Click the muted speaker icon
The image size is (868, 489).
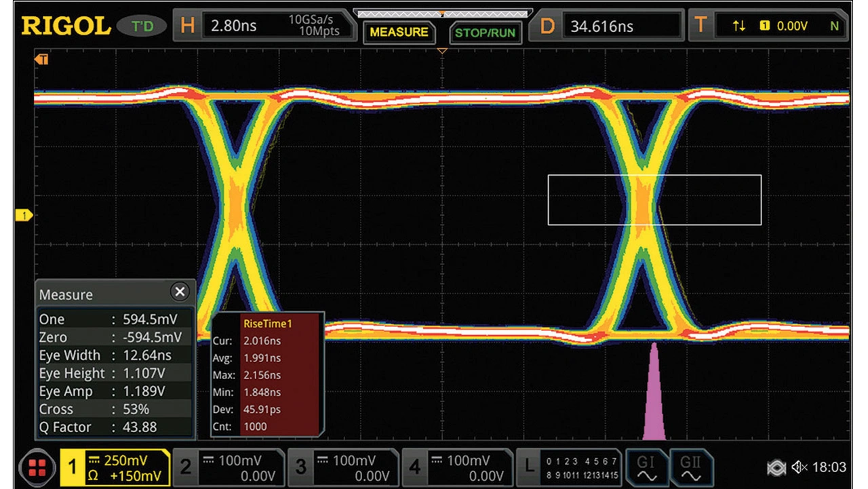799,467
